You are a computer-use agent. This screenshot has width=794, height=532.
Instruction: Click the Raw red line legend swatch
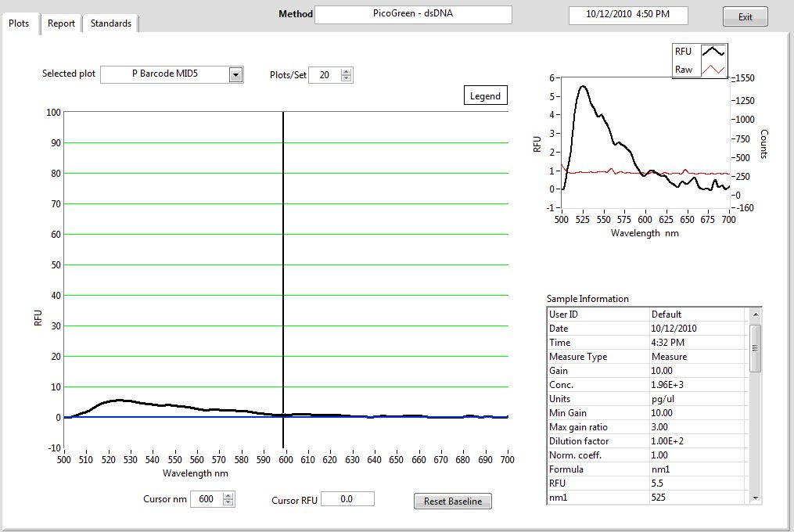(x=713, y=70)
